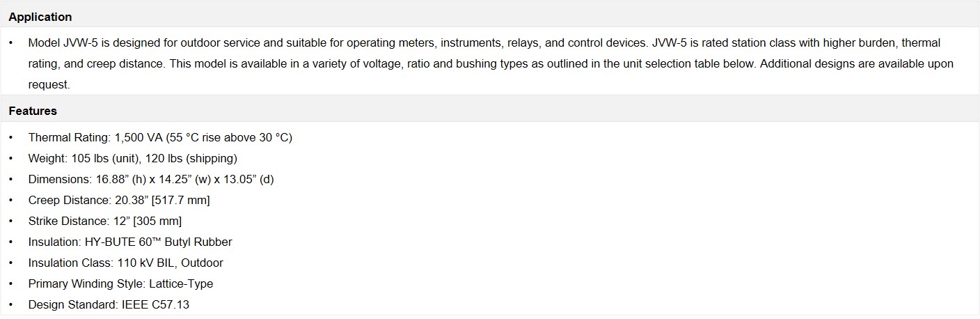
Task: Click the Creep Distance 20.38" text
Action: pos(119,201)
